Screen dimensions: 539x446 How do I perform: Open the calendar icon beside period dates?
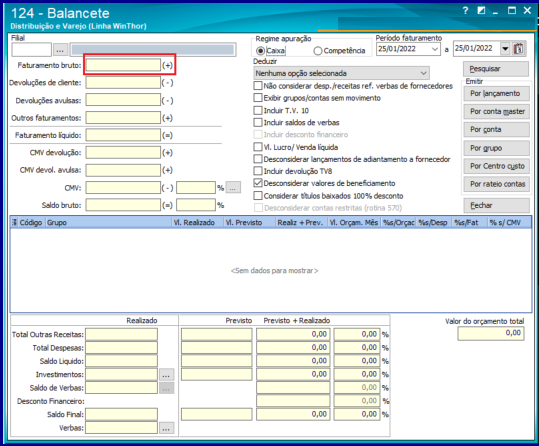(518, 49)
